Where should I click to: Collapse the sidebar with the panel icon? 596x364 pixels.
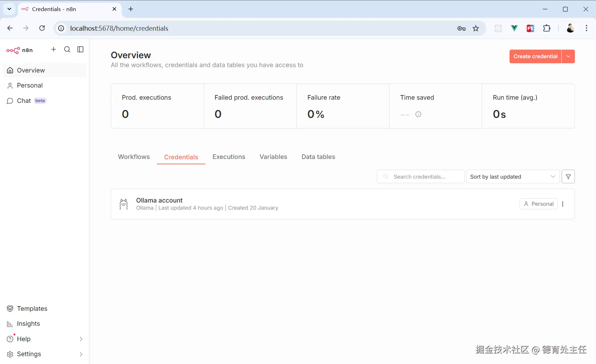[x=80, y=49]
